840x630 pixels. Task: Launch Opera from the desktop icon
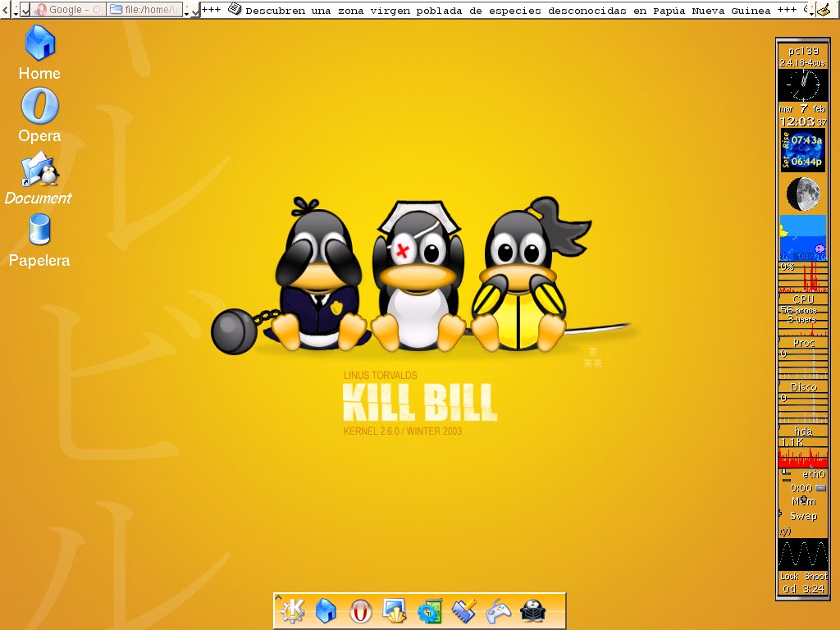39,115
